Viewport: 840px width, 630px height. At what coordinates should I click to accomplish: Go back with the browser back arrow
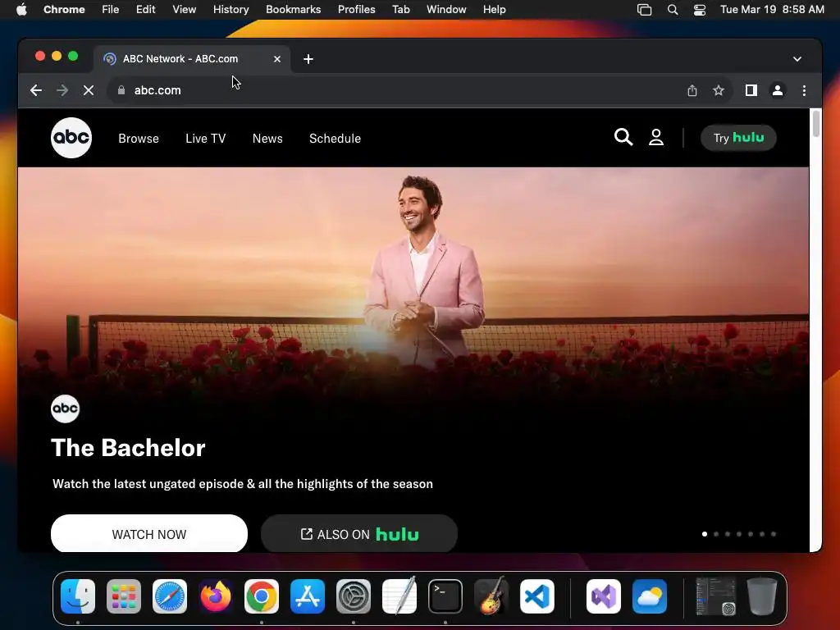point(36,90)
